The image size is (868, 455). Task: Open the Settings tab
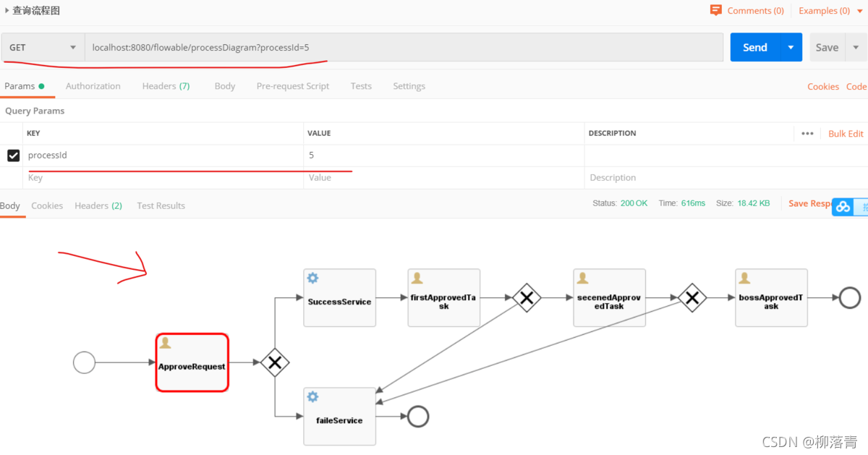pyautogui.click(x=409, y=86)
